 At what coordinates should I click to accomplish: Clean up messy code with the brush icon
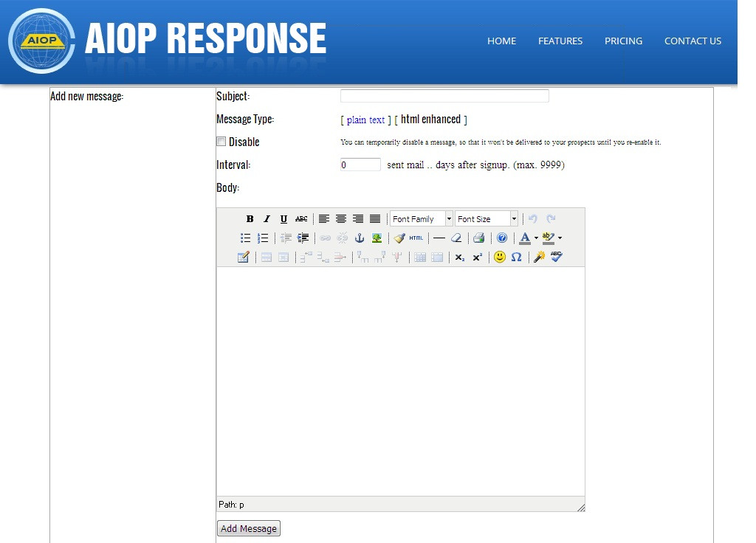coord(399,238)
